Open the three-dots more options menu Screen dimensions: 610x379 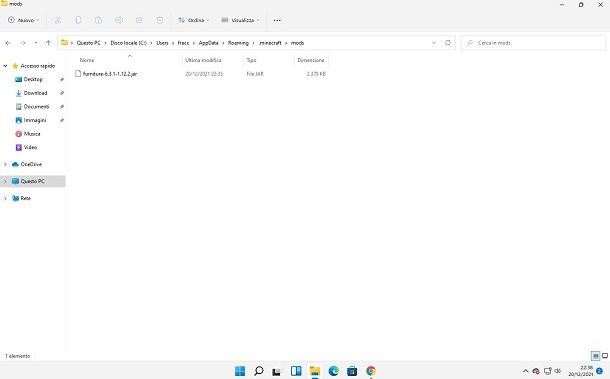tap(277, 20)
